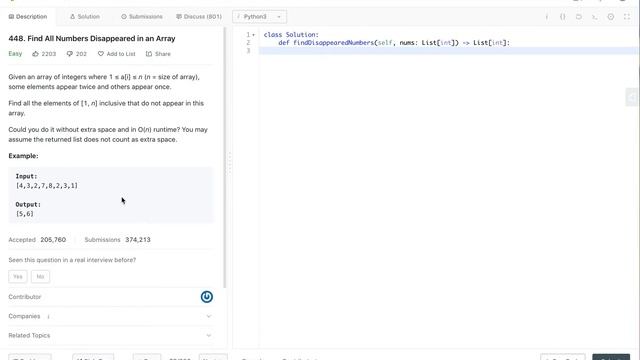Click into empty line 3 of the code editor
Screen dimensions: 640x360
pos(448,51)
